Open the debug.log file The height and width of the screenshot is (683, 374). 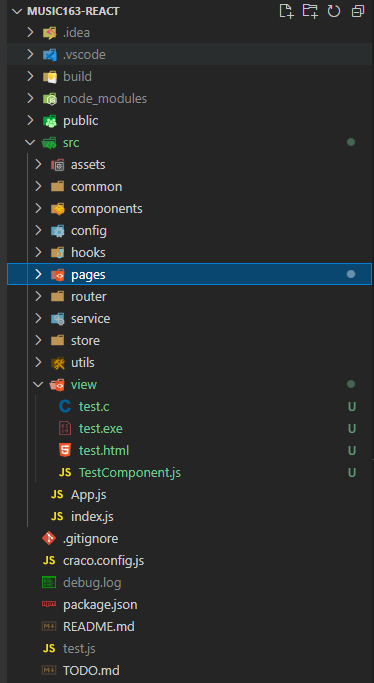92,582
